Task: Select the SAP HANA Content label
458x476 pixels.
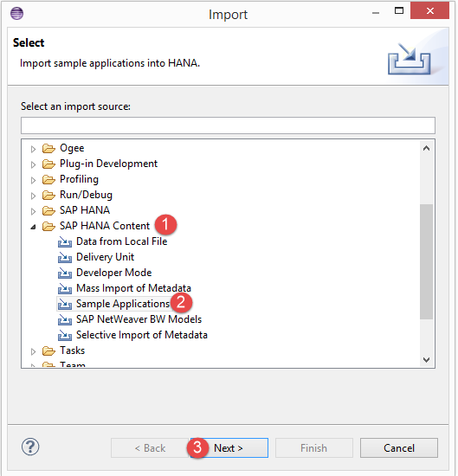Action: coord(105,226)
